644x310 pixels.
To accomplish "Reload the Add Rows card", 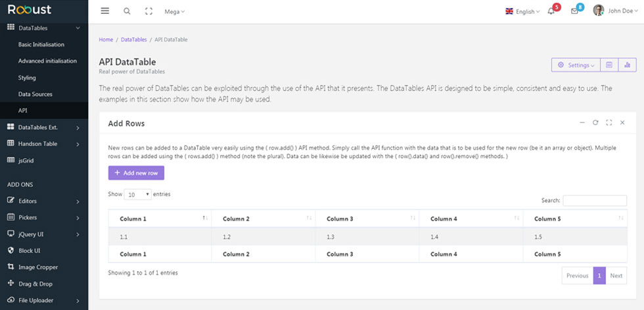I will 595,122.
